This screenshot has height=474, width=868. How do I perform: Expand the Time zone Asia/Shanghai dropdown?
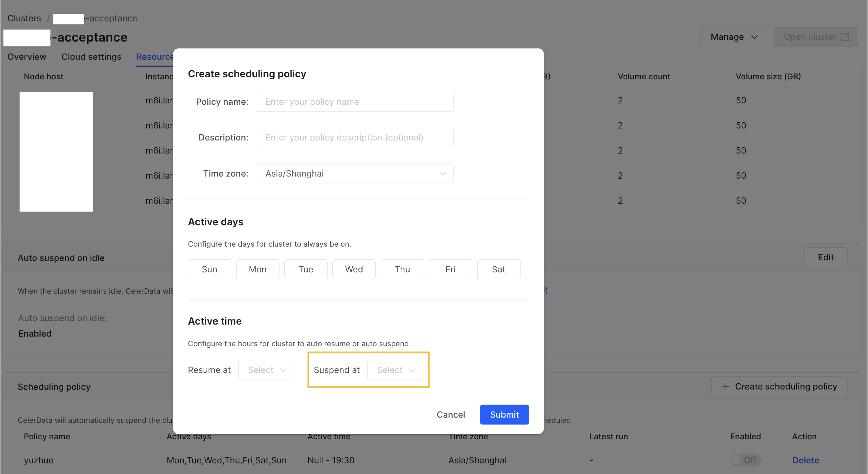click(x=355, y=173)
